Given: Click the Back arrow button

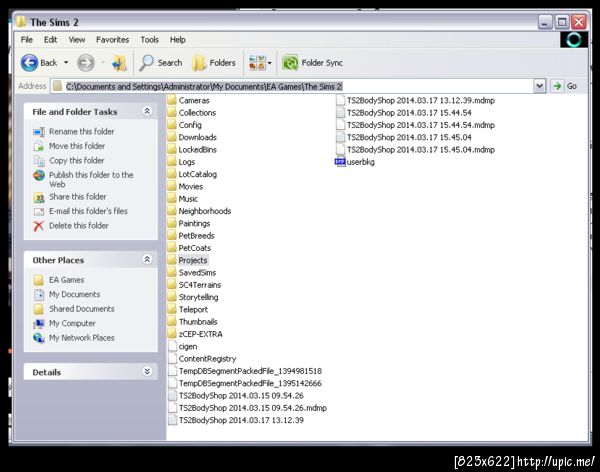Looking at the screenshot, I should pyautogui.click(x=29, y=63).
